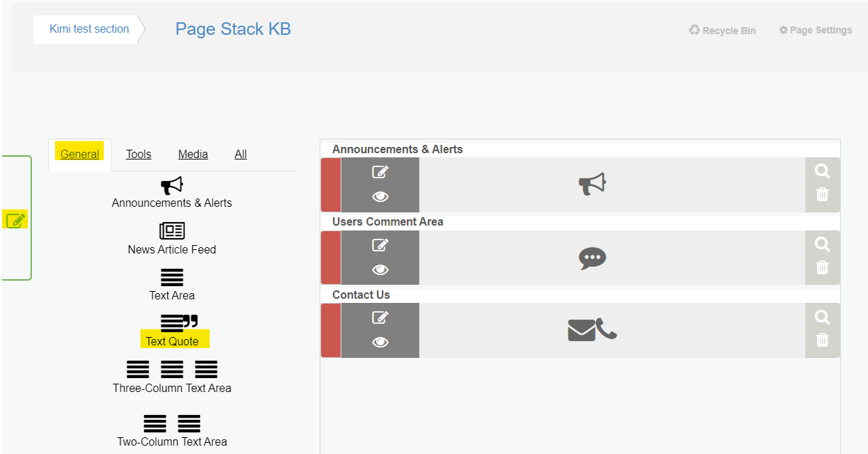The image size is (868, 454).
Task: Click the Page Stack KB title
Action: (x=233, y=29)
